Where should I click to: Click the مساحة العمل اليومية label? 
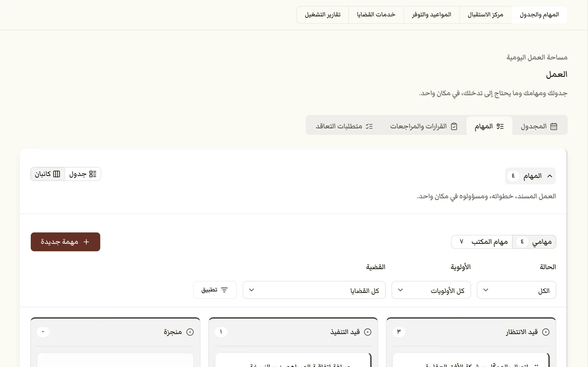537,57
